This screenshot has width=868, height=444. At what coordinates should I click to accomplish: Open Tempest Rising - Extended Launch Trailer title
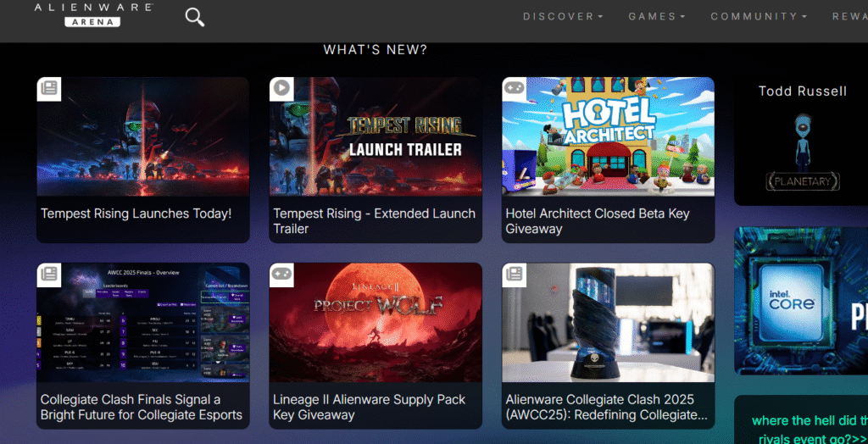374,221
